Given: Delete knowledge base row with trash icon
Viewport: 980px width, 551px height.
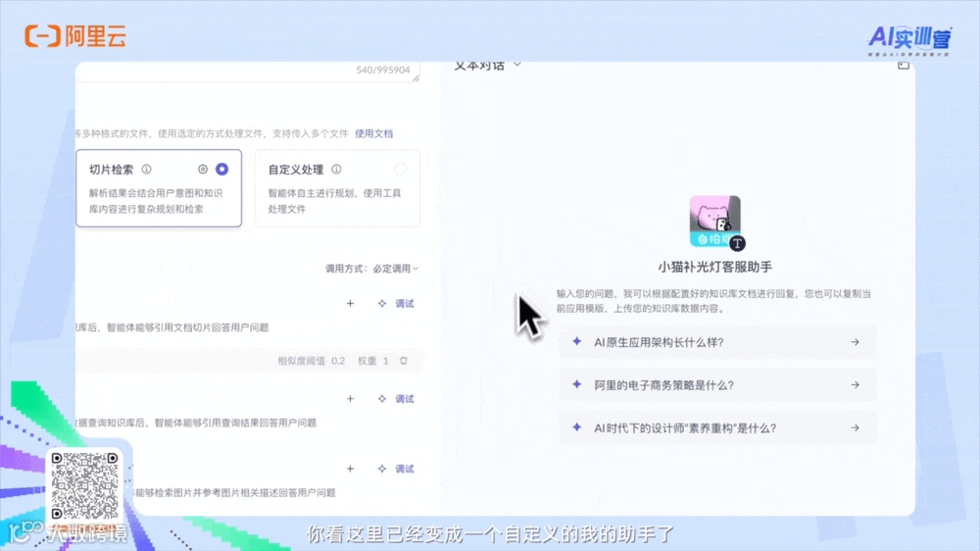Looking at the screenshot, I should pos(404,361).
